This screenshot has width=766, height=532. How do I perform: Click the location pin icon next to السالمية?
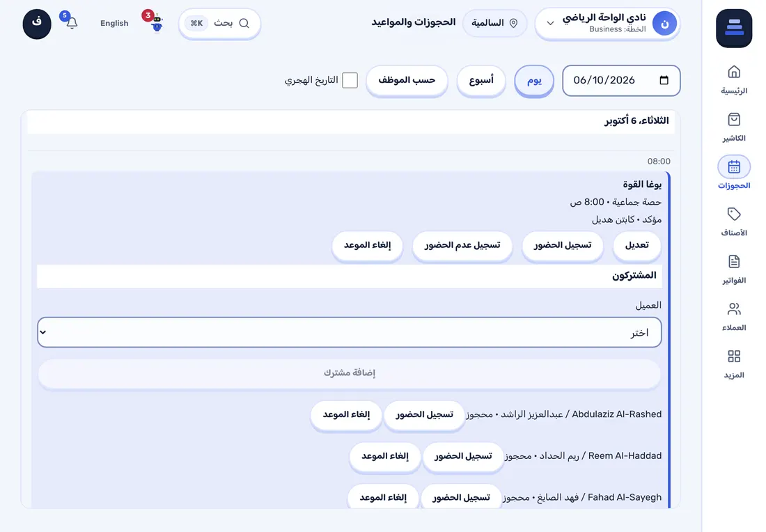(x=513, y=23)
